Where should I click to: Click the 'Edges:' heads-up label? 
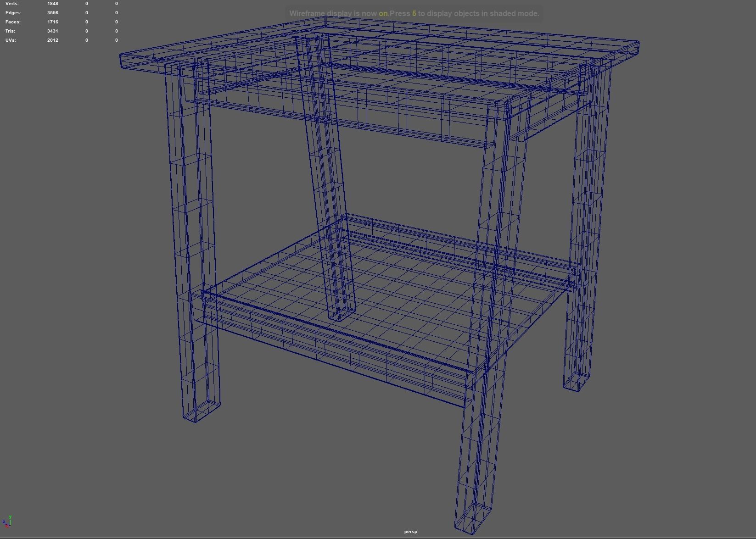(13, 13)
